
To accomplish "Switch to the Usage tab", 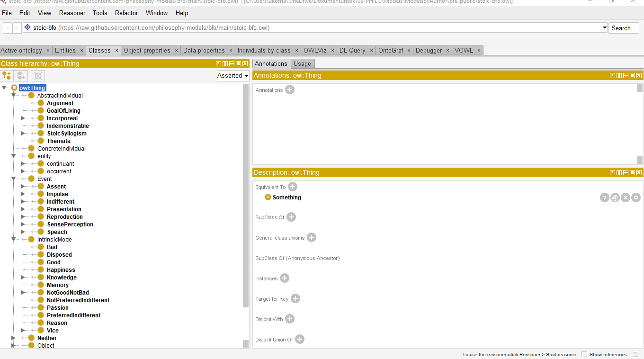I will pyautogui.click(x=302, y=63).
